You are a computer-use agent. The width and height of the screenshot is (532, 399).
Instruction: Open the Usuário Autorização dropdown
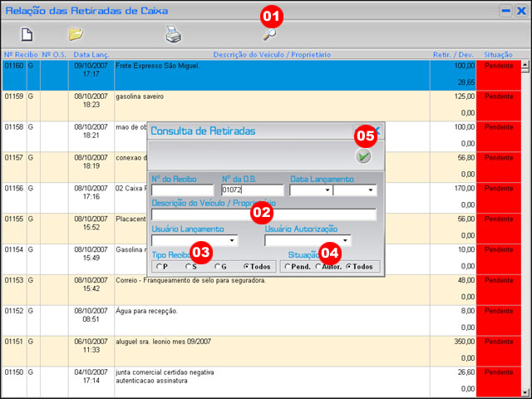(x=345, y=241)
